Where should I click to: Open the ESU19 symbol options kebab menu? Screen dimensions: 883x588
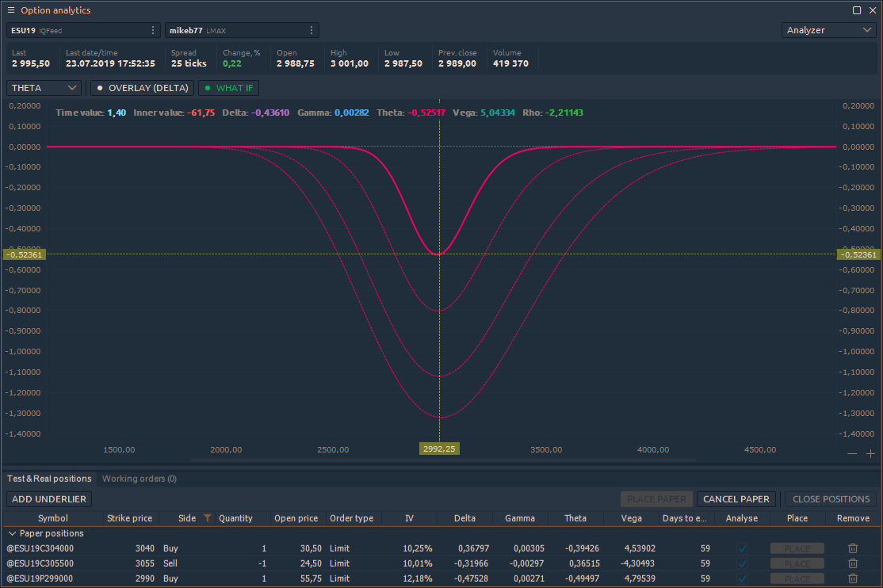[153, 30]
